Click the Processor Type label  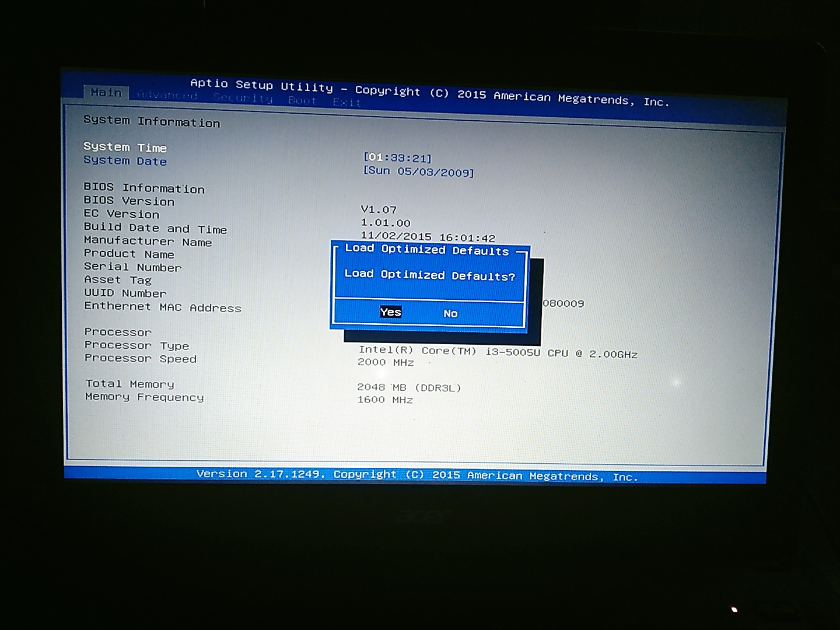coord(136,345)
